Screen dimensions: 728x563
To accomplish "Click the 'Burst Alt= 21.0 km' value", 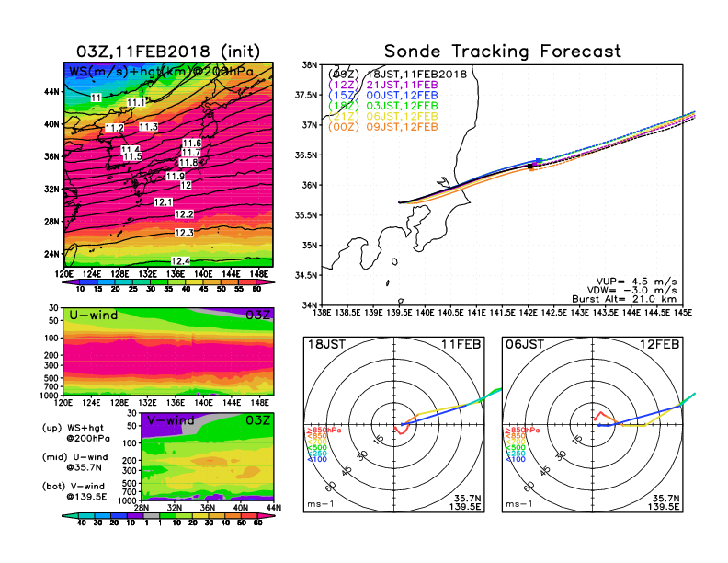I will pyautogui.click(x=624, y=299).
